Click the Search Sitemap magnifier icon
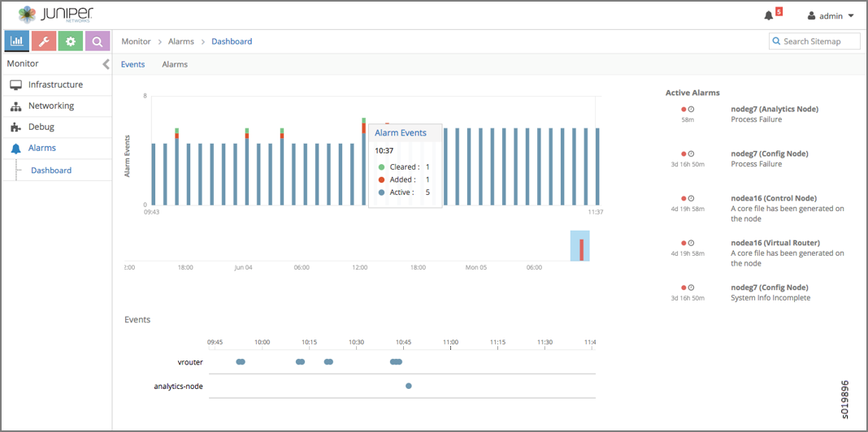 point(777,41)
